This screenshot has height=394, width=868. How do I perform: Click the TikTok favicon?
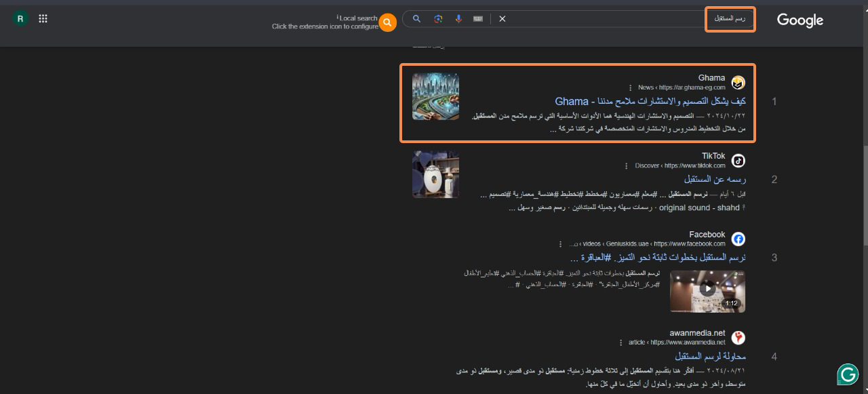coord(738,161)
